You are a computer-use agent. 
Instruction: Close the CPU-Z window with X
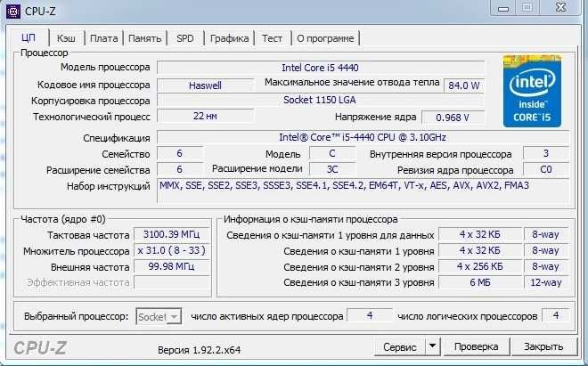click(x=560, y=7)
